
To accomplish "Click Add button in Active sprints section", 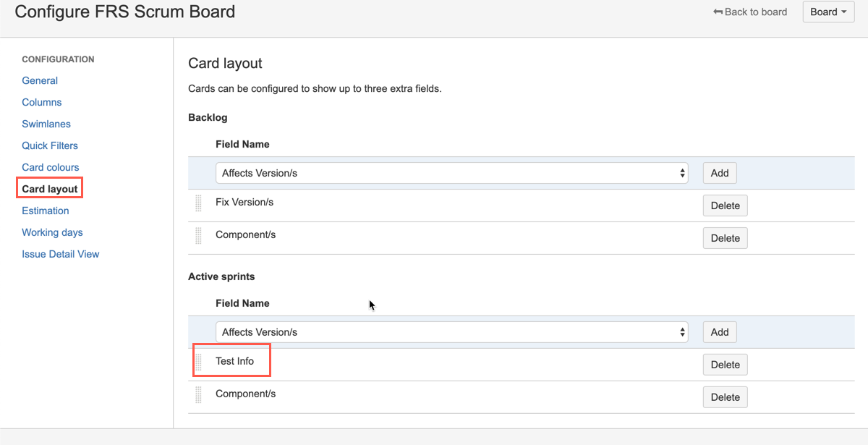I will point(720,332).
